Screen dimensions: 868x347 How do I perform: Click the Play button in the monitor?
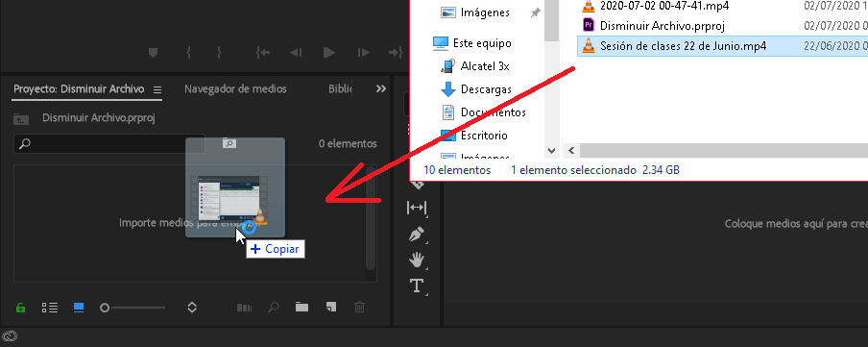329,53
